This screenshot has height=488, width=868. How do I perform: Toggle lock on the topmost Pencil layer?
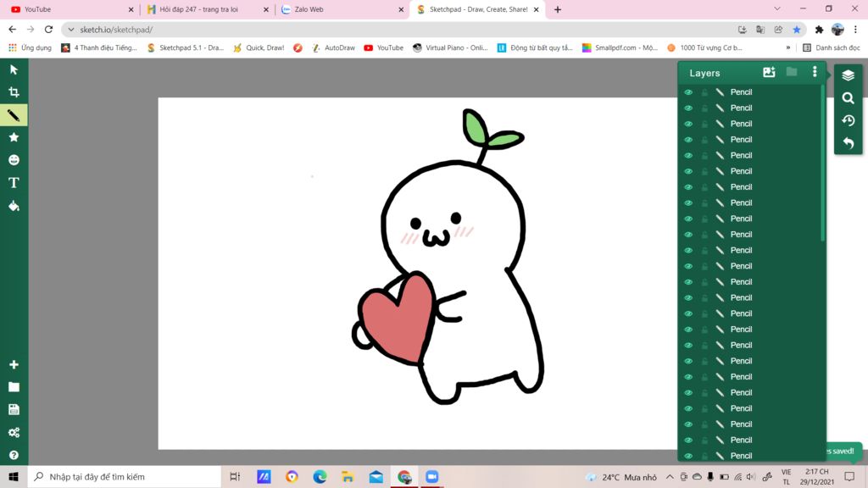[704, 92]
